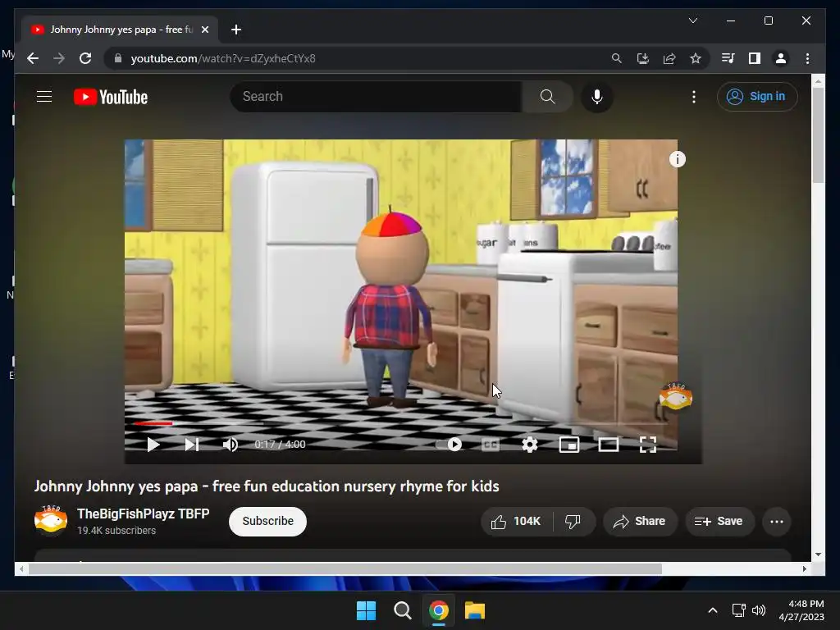Share this page icon in the address bar
840x630 pixels.
coord(669,58)
